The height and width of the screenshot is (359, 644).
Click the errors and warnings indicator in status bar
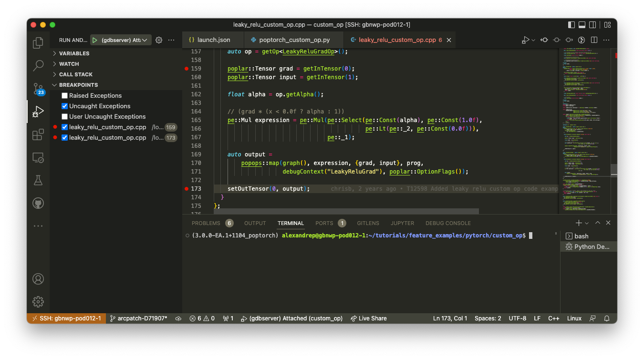tap(202, 318)
